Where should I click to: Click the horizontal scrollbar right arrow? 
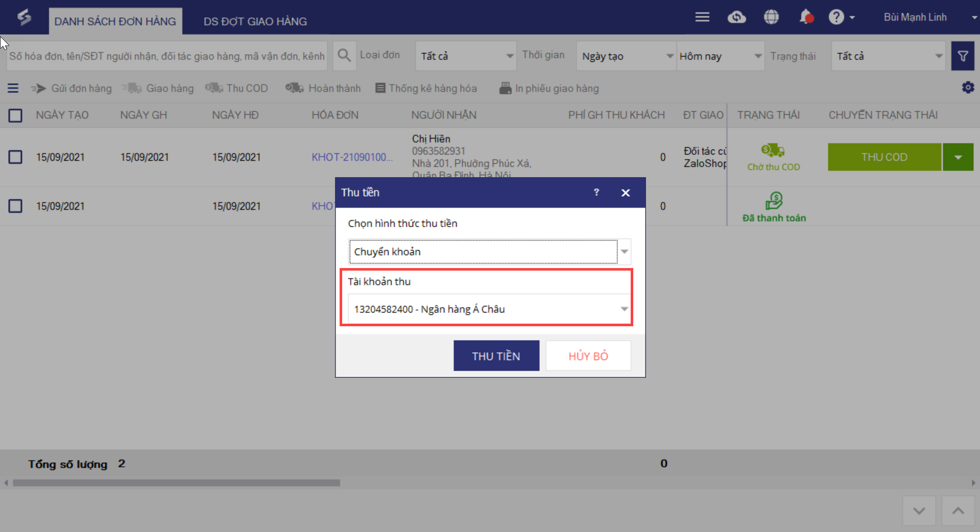(x=973, y=483)
